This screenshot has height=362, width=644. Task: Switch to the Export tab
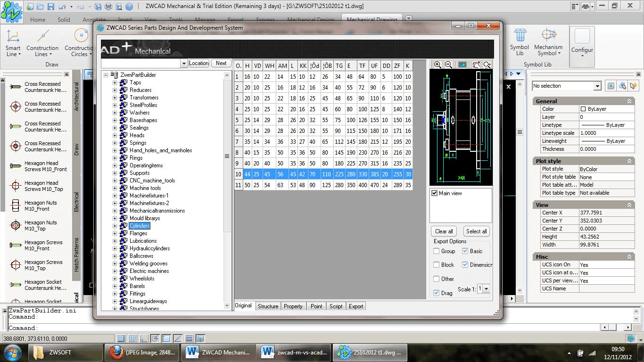tap(356, 306)
